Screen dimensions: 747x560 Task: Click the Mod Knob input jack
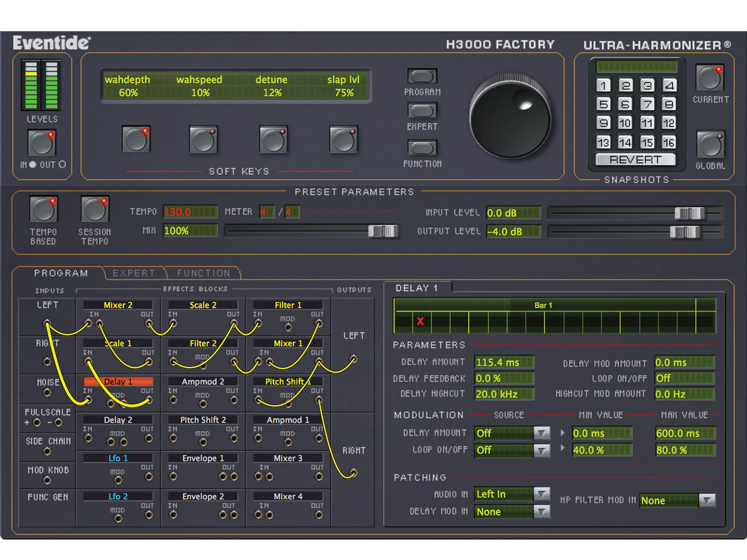tap(47, 481)
